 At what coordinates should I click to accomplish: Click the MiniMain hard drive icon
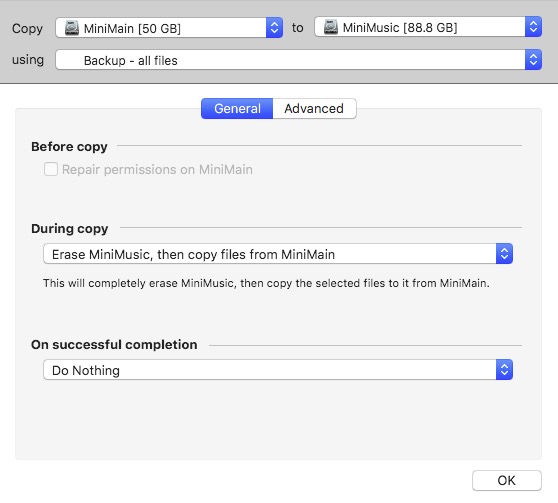click(72, 28)
